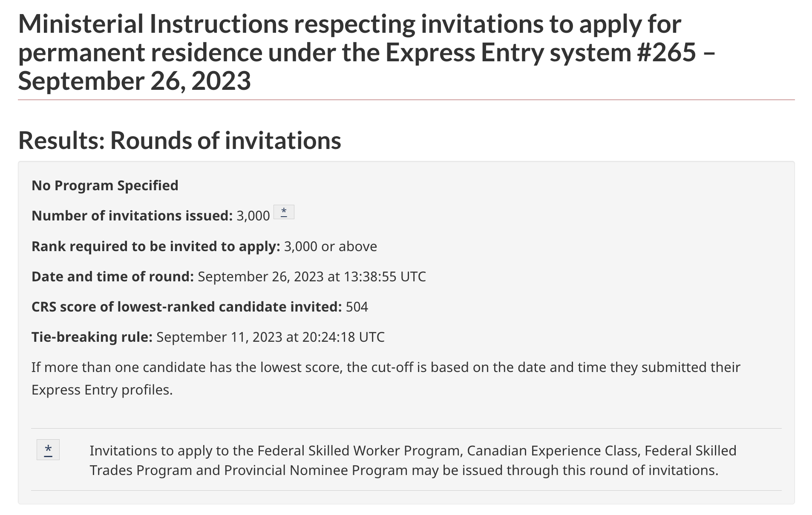812x515 pixels.
Task: Click the footnote text about Federal Skilled Worker Program
Action: (x=413, y=460)
